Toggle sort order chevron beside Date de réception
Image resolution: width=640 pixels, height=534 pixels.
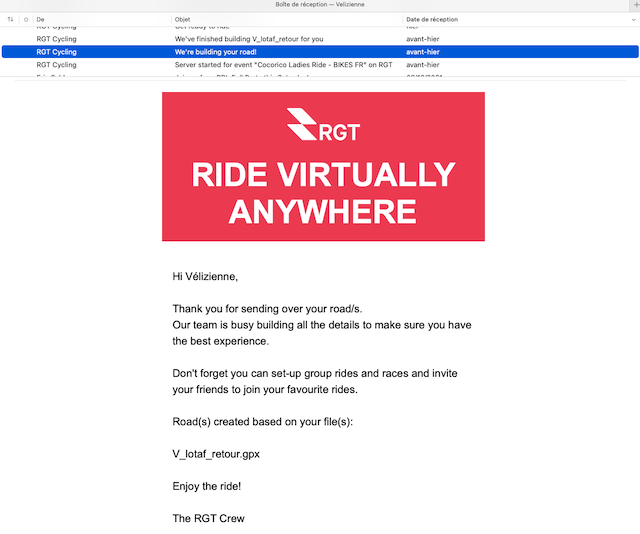[633, 20]
